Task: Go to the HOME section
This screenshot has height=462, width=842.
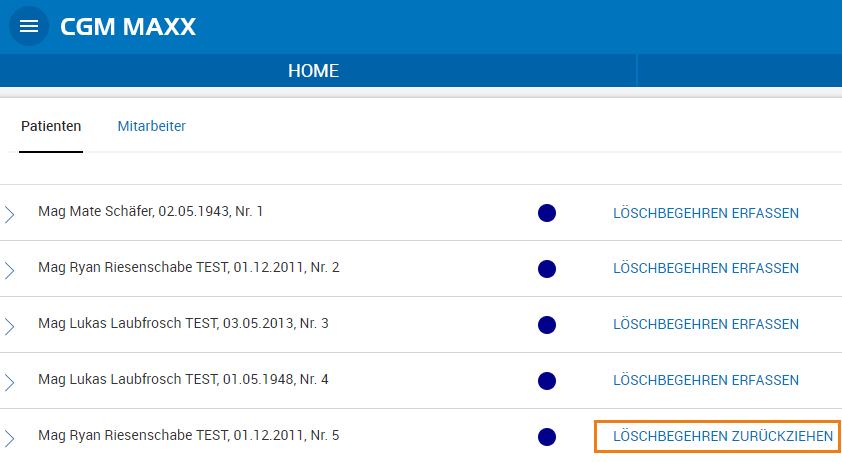Action: (x=313, y=71)
